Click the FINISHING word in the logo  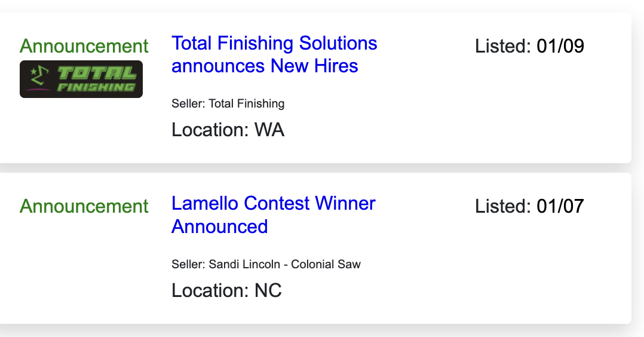click(x=96, y=87)
